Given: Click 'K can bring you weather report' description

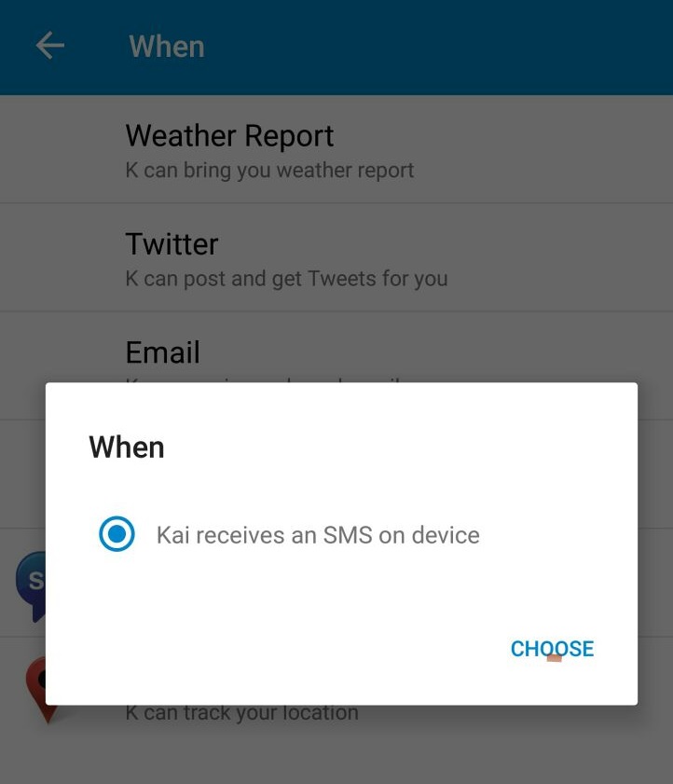Looking at the screenshot, I should pos(269,170).
